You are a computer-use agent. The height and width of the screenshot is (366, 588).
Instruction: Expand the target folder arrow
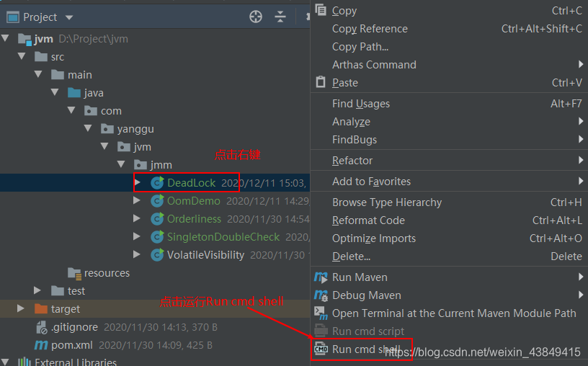[x=21, y=308]
